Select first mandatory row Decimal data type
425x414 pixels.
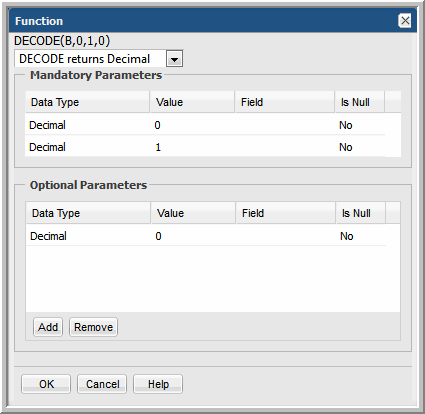(x=47, y=125)
